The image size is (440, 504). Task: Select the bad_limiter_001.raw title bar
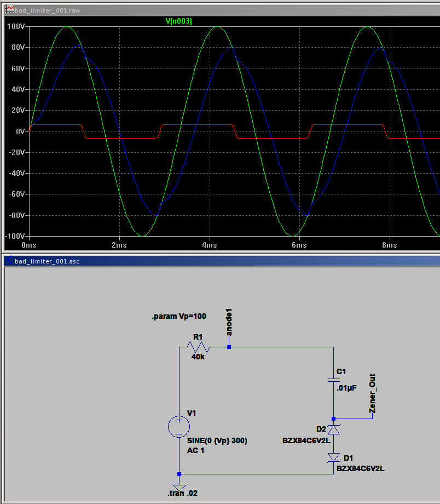[222, 10]
